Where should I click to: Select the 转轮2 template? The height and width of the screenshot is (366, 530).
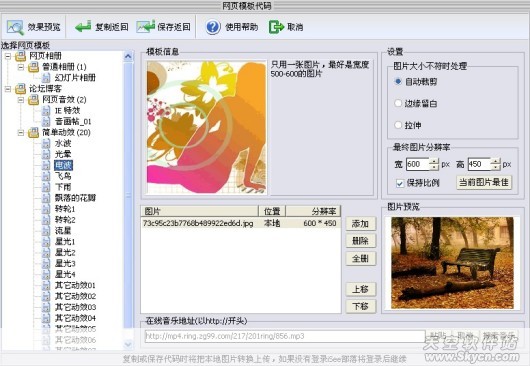pyautogui.click(x=65, y=220)
